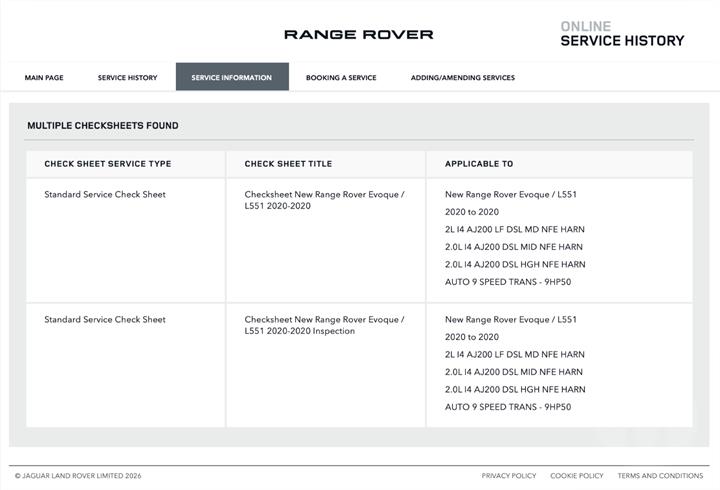The width and height of the screenshot is (720, 490).
Task: Select the Service Information tab
Action: coord(232,77)
